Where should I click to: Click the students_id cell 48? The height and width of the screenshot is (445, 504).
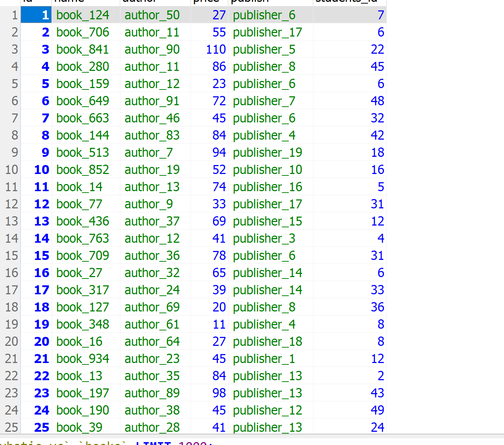[x=350, y=101]
